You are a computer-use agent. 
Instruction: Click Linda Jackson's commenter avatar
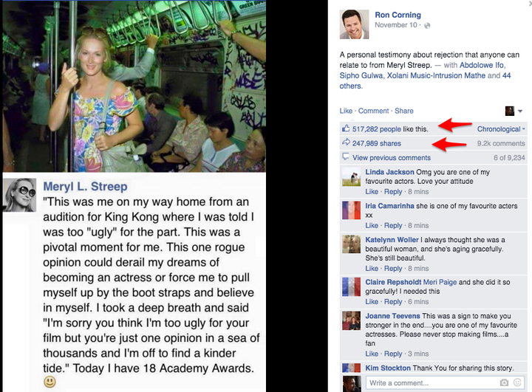pos(351,177)
